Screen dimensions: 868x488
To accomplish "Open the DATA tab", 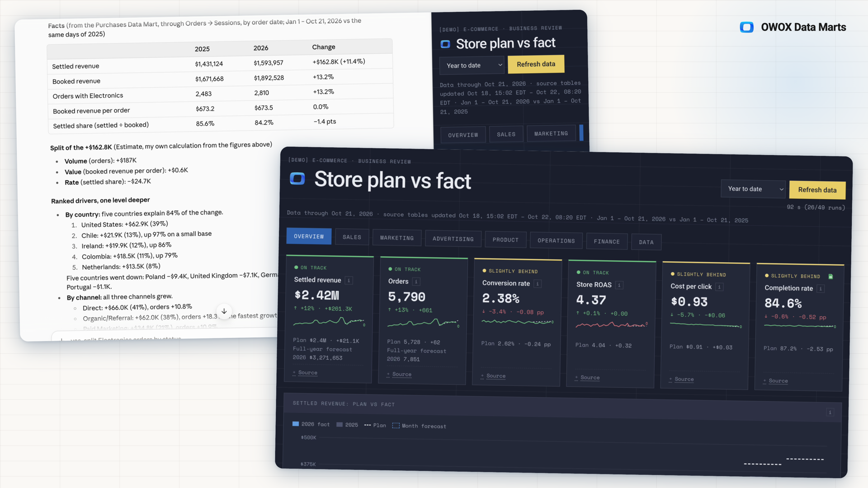I will coord(646,242).
